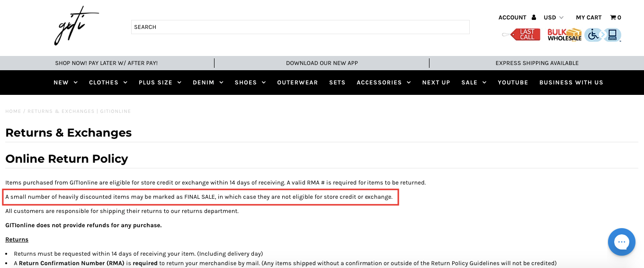Viewport: 644px width, 268px height.
Task: Click the underlined Returns subheading
Action: (x=17, y=240)
